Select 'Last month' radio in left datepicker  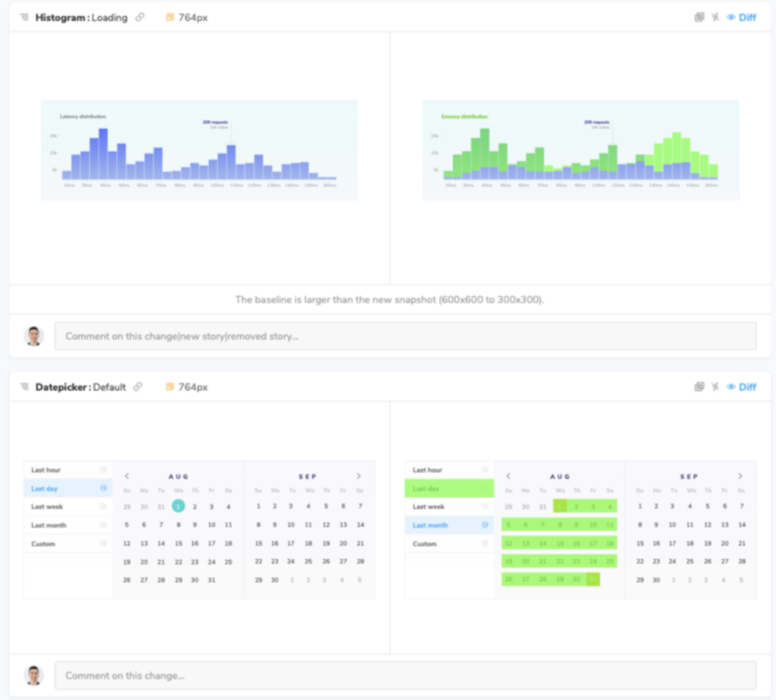click(x=103, y=524)
